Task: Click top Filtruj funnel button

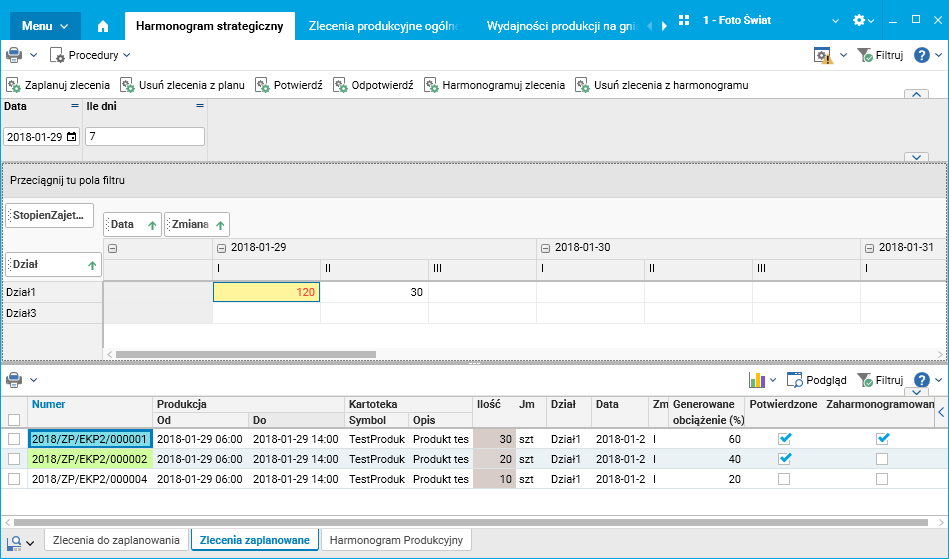Action: coord(881,55)
